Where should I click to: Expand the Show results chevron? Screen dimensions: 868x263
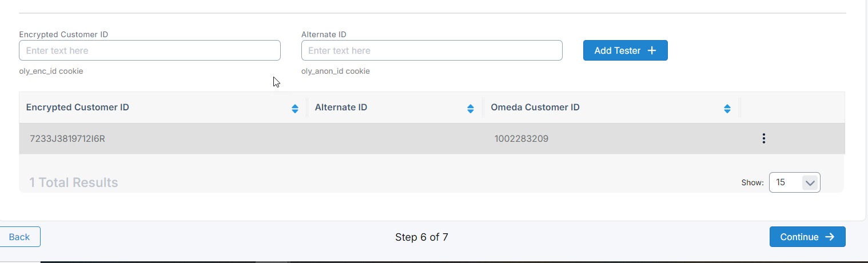pos(809,183)
